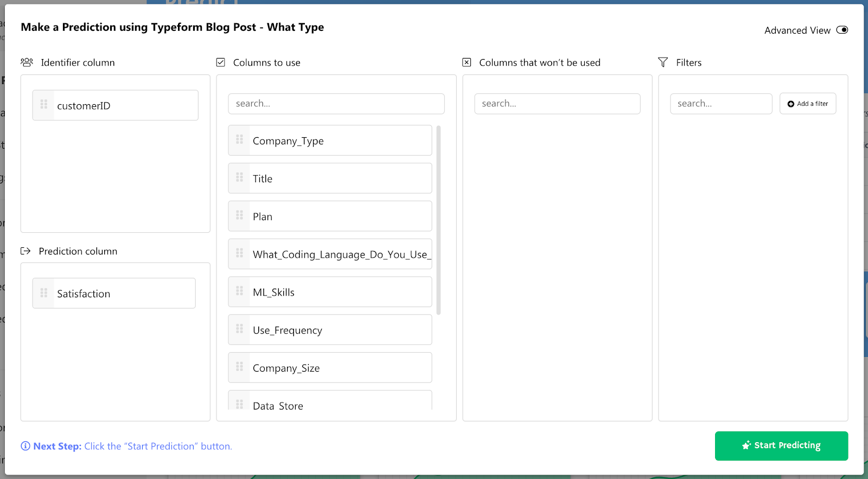Select the Plan column item
Image resolution: width=868 pixels, height=479 pixels.
coord(330,216)
